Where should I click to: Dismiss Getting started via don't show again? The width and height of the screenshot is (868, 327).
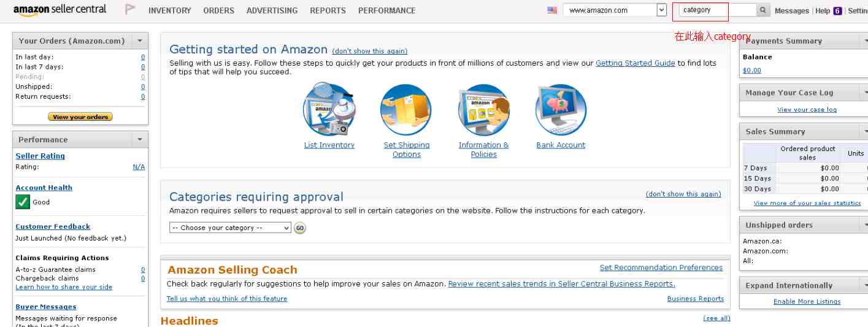coord(370,51)
